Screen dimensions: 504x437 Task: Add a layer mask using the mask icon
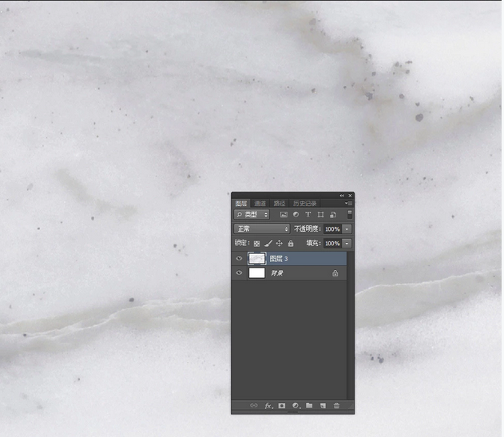(x=282, y=406)
